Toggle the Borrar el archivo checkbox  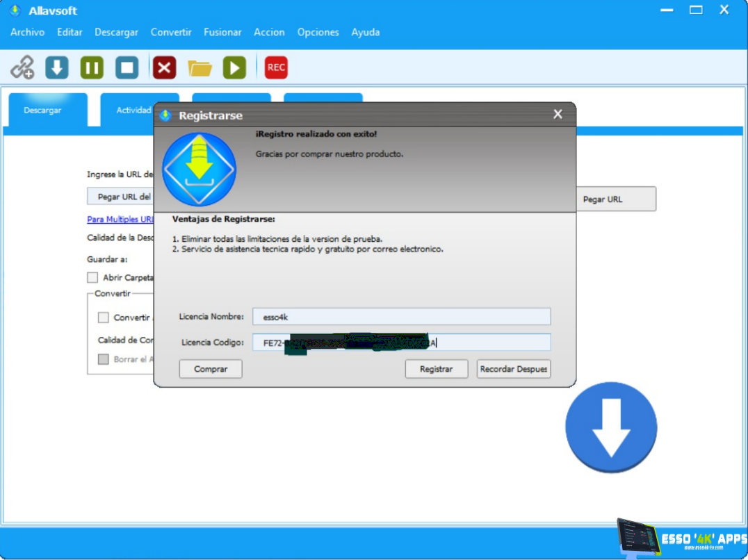104,359
